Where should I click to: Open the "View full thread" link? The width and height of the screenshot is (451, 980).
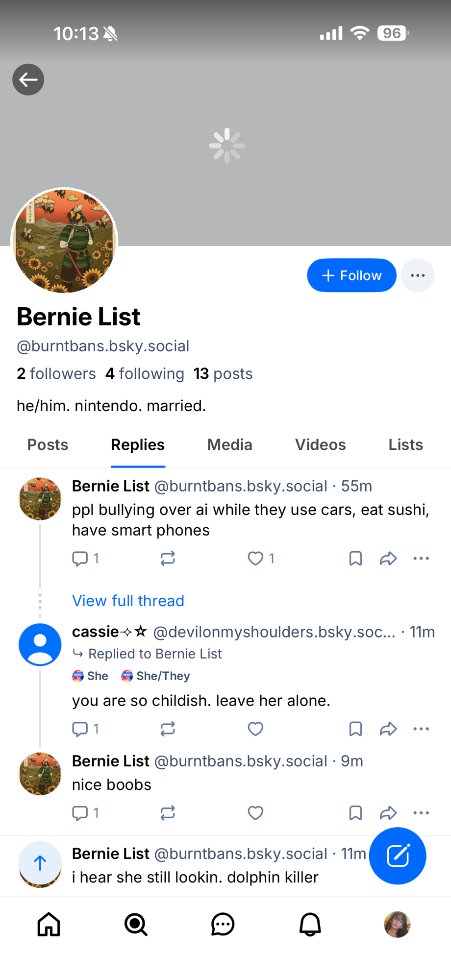click(128, 601)
